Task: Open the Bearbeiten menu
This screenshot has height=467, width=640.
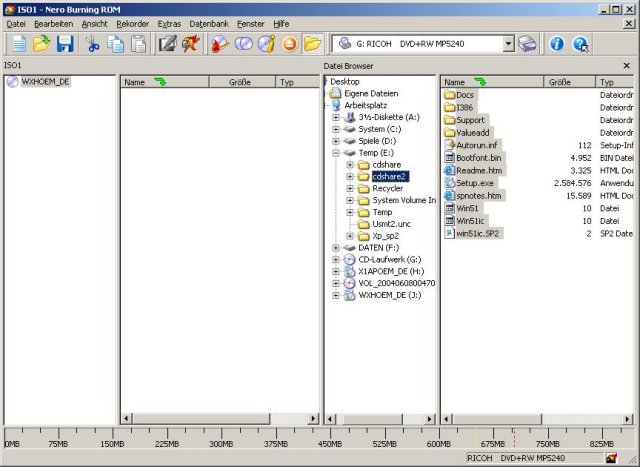Action: tap(53, 24)
